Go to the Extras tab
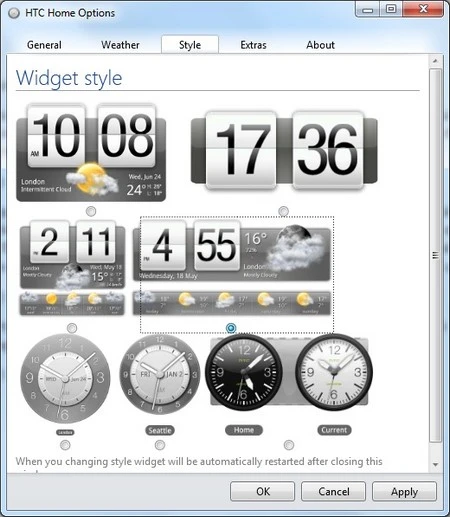Viewport: 450px width, 517px height. (253, 45)
